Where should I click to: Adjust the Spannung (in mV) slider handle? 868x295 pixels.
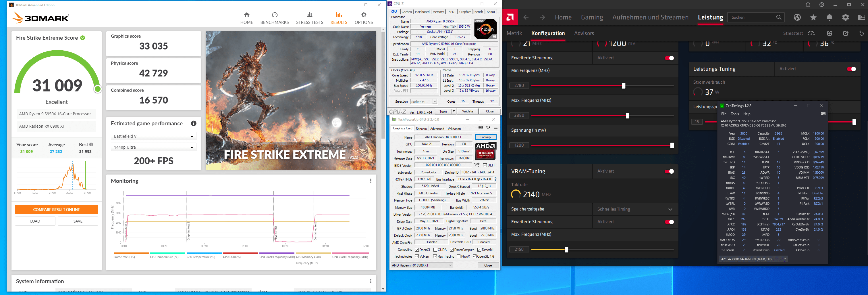[672, 145]
